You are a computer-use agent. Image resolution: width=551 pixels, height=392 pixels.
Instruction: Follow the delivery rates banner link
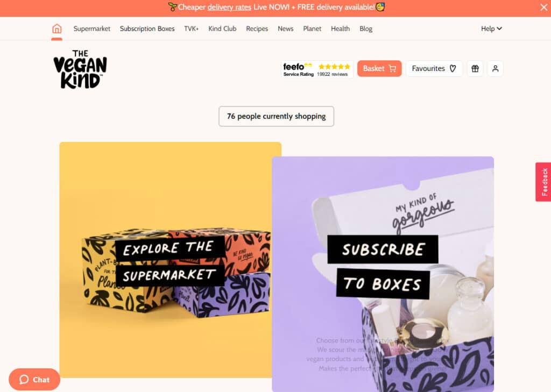[x=229, y=8]
